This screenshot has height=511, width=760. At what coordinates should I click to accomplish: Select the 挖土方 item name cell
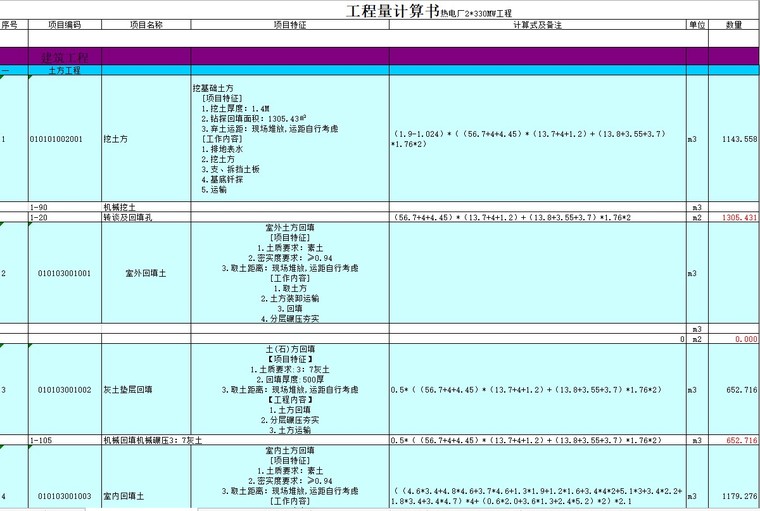(146, 139)
